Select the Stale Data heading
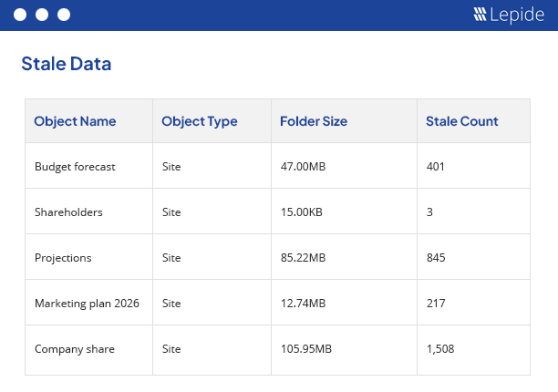The height and width of the screenshot is (392, 558). [66, 64]
